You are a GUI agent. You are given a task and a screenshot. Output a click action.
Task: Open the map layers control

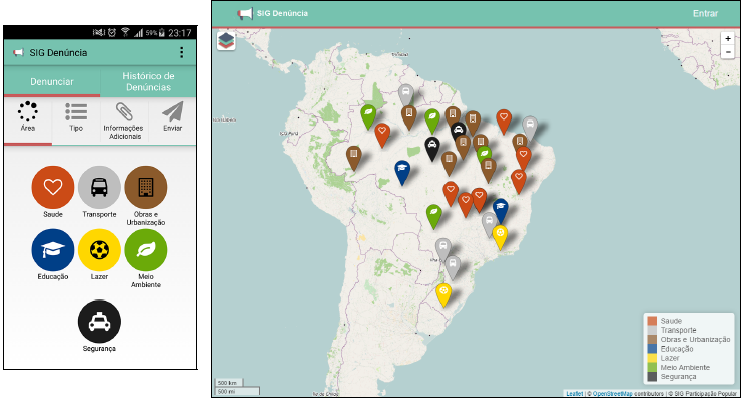pos(226,41)
